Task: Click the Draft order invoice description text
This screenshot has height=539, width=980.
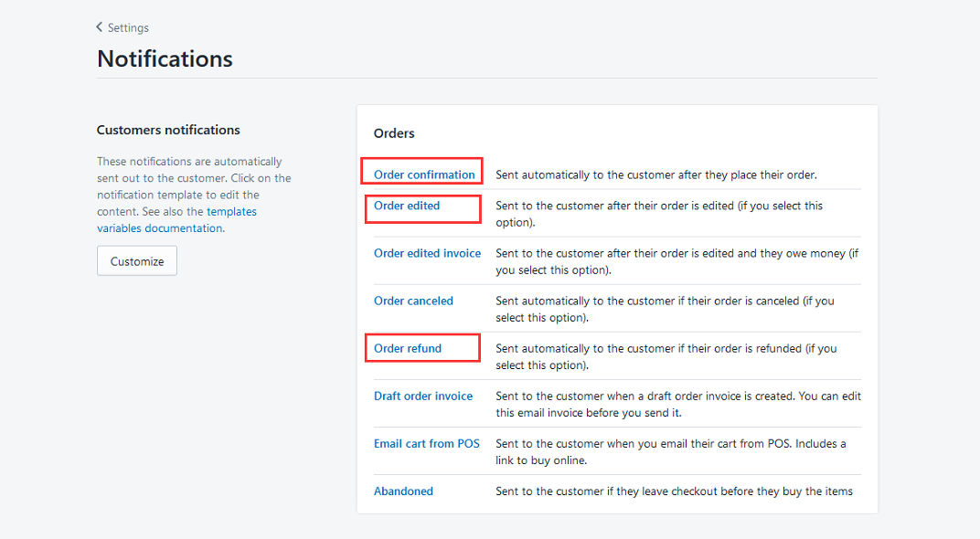Action: [677, 404]
